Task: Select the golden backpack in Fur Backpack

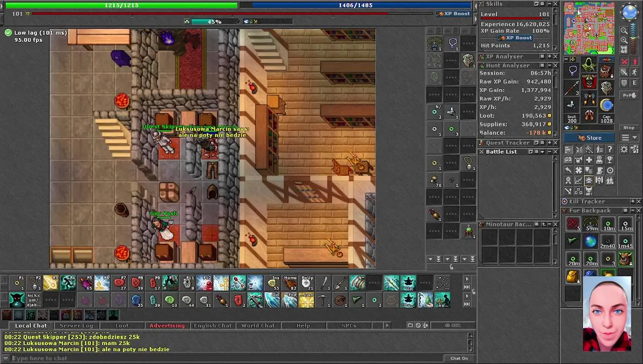Action: (573, 277)
